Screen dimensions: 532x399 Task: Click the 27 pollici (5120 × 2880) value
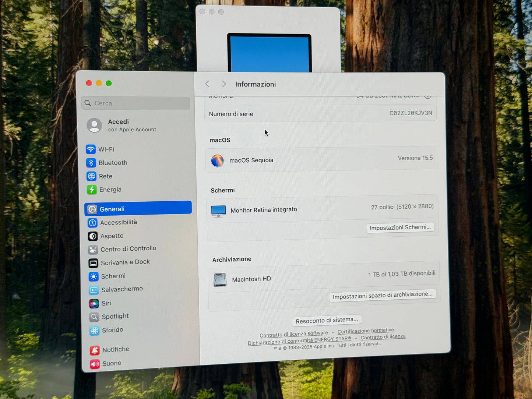coord(402,207)
